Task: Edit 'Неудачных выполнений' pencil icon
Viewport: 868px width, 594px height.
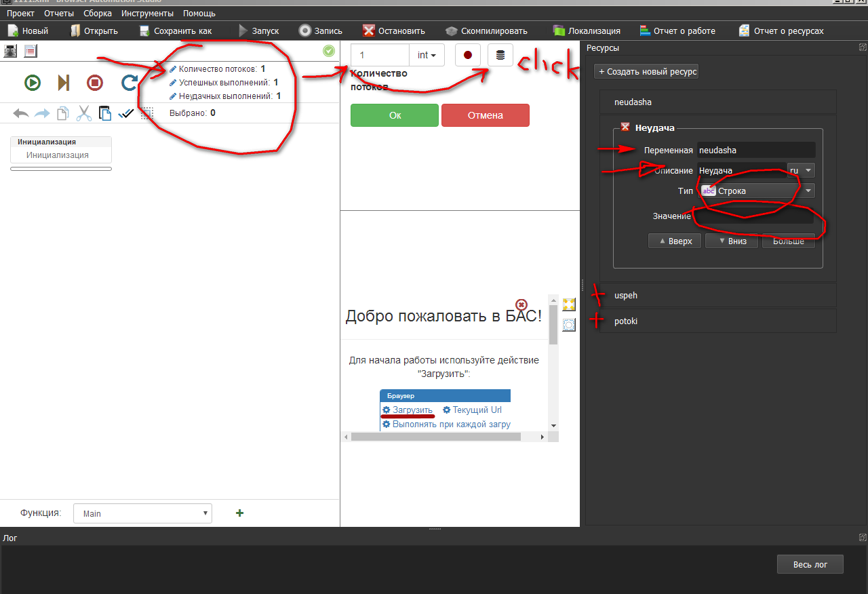Action: click(173, 96)
